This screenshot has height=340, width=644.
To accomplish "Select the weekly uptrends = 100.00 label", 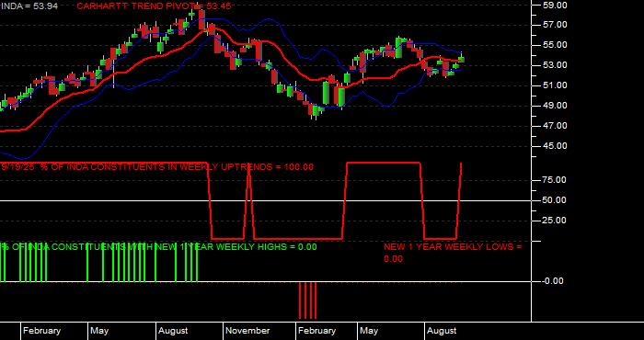I will 157,167.
